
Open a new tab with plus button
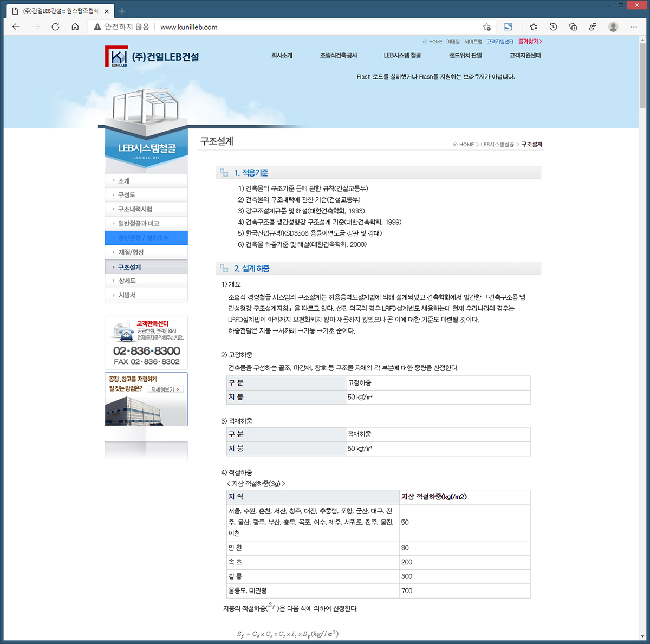122,11
